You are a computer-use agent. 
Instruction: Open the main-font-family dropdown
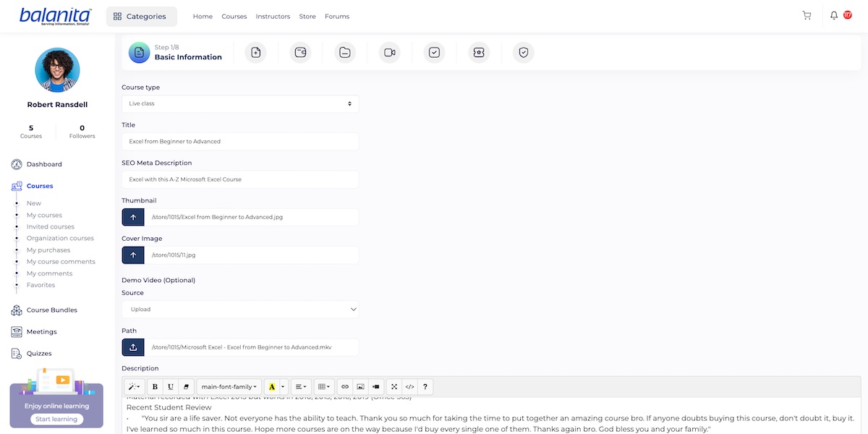pos(229,387)
